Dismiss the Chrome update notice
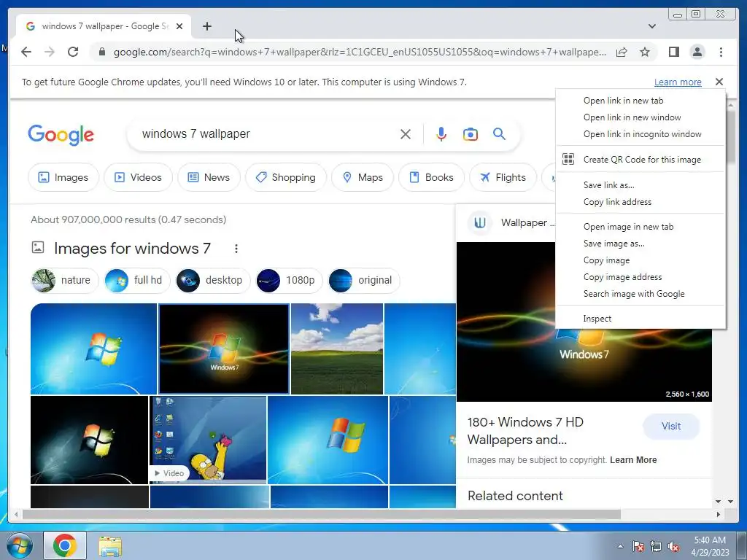Viewport: 747px width, 560px height. pos(719,82)
